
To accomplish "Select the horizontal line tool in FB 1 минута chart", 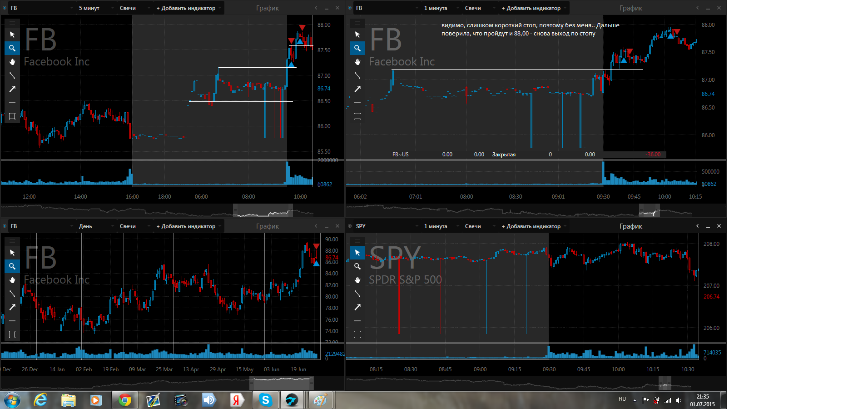I will 357,103.
